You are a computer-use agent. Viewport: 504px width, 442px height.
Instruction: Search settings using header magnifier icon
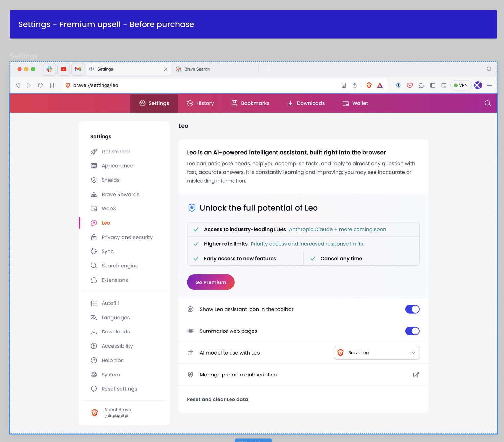pos(488,103)
